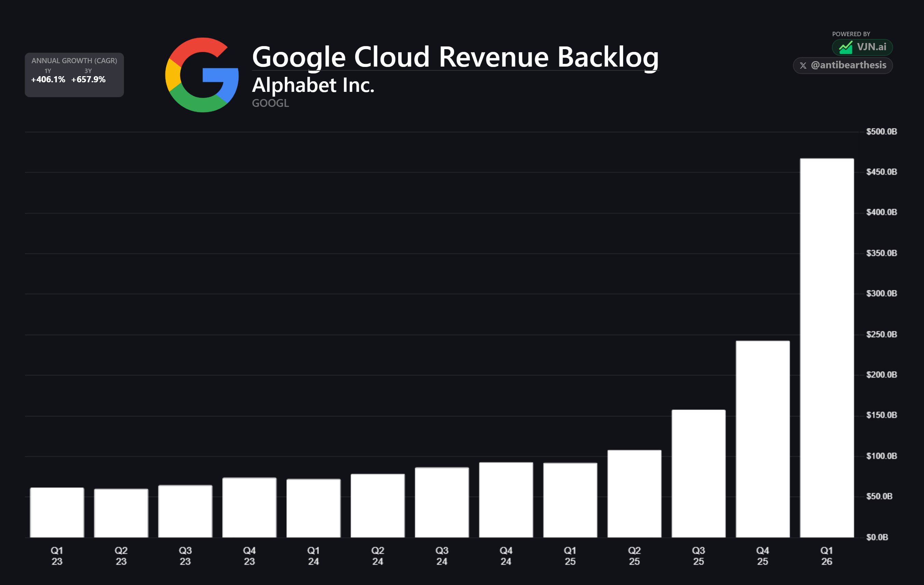Click the Q1 26 x-axis label
This screenshot has height=585, width=924.
pyautogui.click(x=827, y=556)
